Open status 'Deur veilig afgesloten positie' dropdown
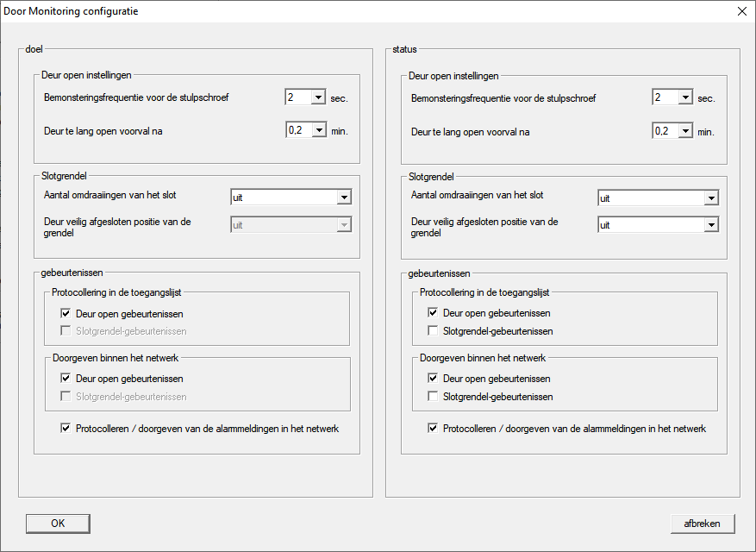Viewport: 756px width, 552px height. coord(710,224)
